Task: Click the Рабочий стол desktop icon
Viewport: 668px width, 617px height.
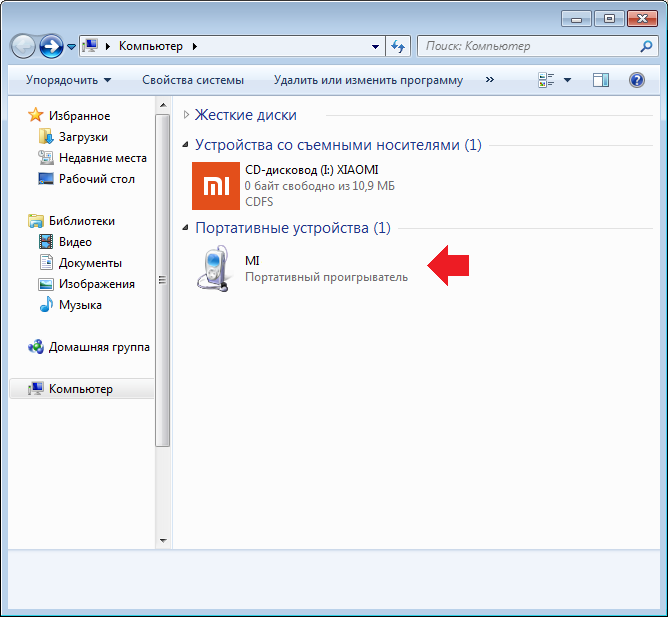Action: coord(46,179)
